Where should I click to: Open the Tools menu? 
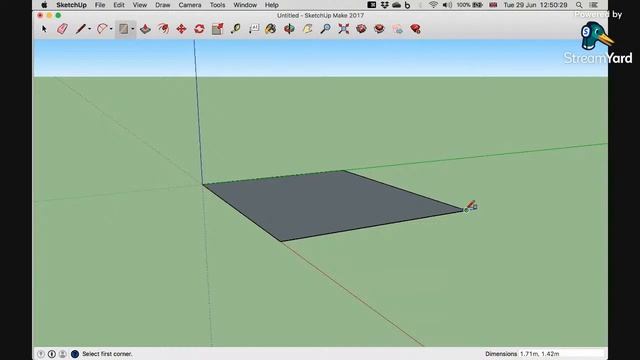pos(217,5)
